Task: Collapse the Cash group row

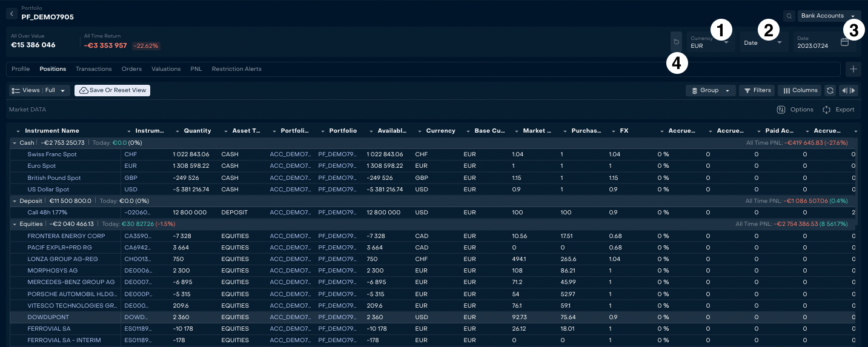Action: (14, 143)
